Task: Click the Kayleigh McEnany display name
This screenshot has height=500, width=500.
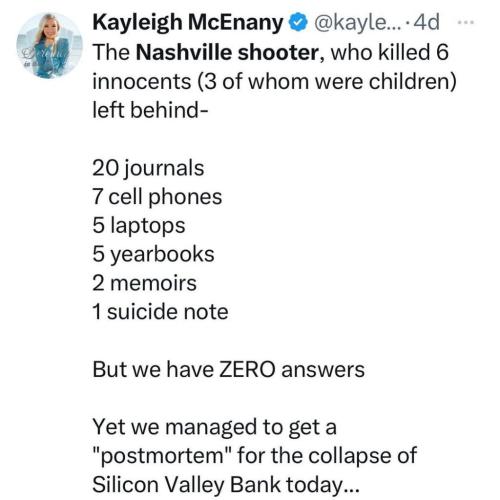Action: (x=188, y=23)
